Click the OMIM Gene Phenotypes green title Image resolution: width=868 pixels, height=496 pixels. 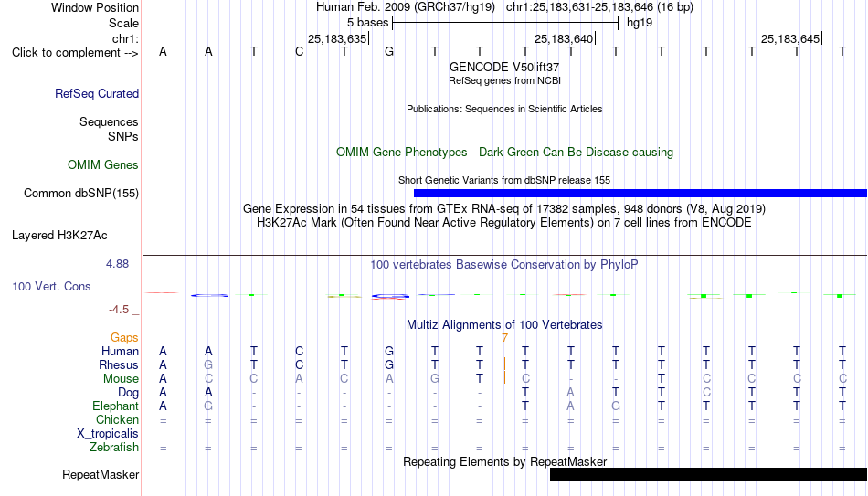click(x=504, y=153)
